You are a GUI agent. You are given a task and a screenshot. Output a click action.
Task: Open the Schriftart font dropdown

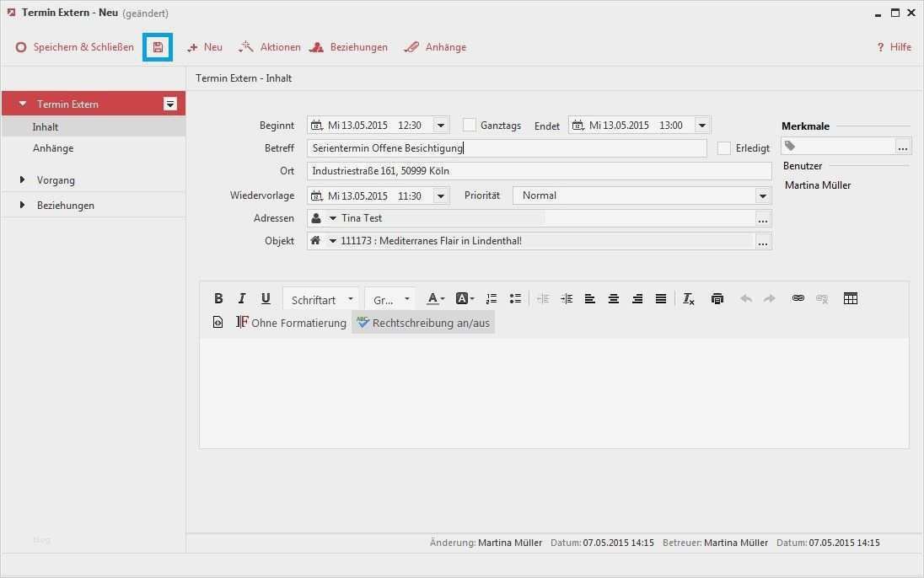pyautogui.click(x=321, y=300)
